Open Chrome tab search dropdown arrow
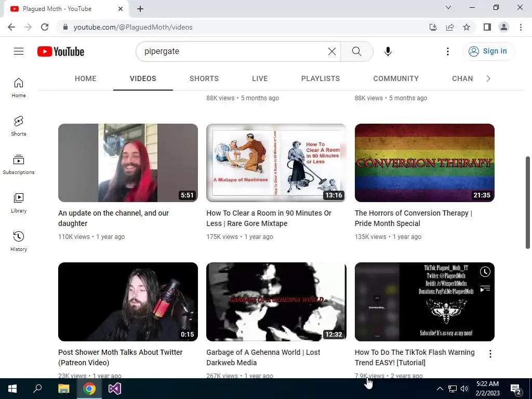The width and height of the screenshot is (532, 399). [x=448, y=7]
